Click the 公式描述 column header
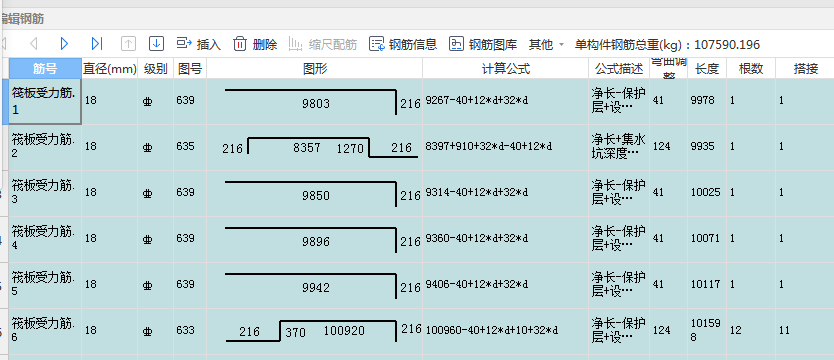The width and height of the screenshot is (834, 360). click(619, 69)
